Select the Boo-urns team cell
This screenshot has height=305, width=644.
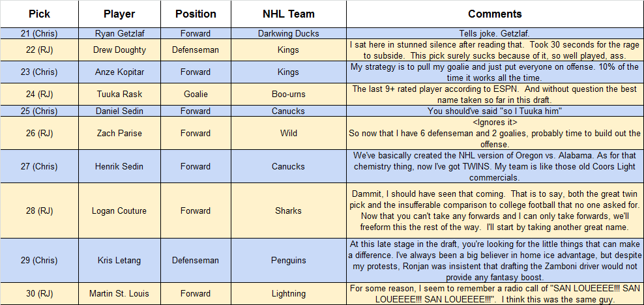(288, 94)
